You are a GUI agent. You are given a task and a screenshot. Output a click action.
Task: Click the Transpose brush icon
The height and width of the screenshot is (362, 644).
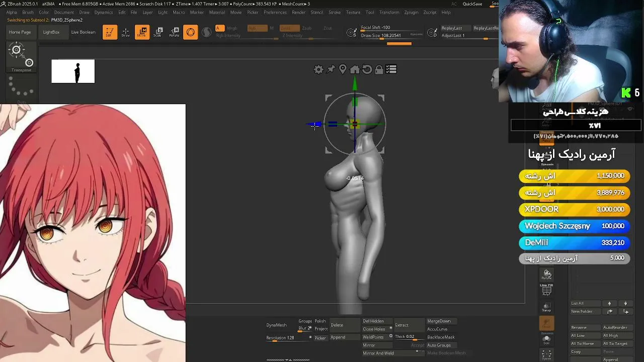coord(21,57)
